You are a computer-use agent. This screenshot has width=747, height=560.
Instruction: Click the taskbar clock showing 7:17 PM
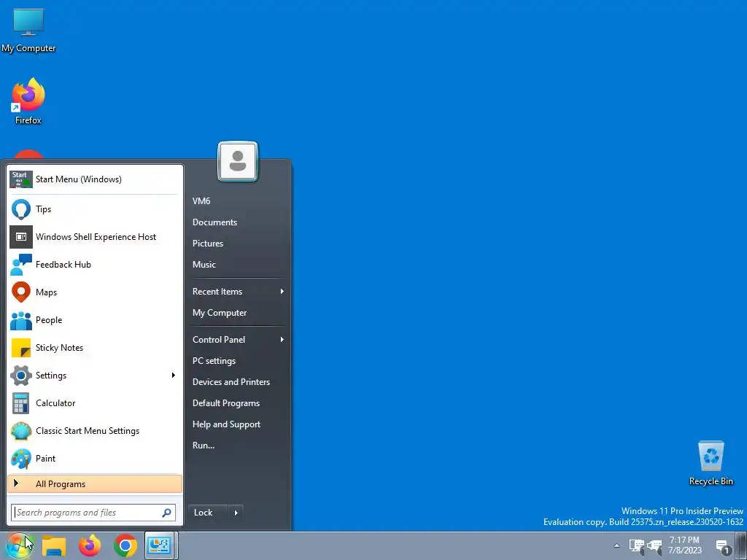[684, 545]
